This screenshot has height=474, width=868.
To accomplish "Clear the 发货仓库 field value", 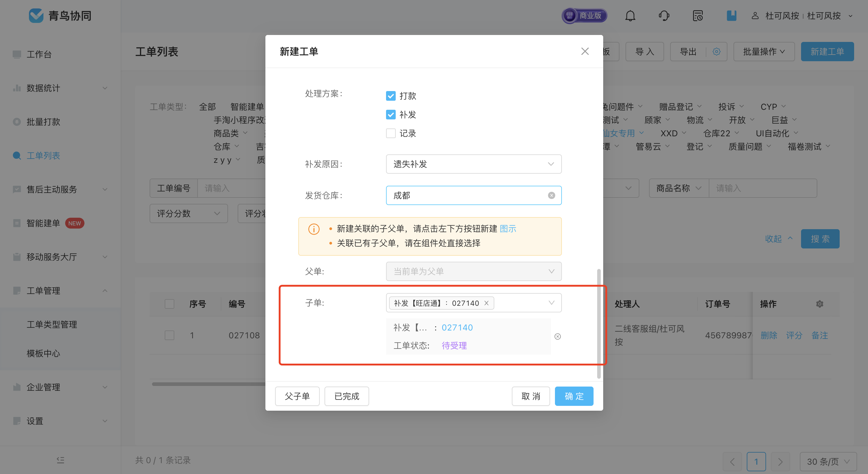I will pos(551,195).
